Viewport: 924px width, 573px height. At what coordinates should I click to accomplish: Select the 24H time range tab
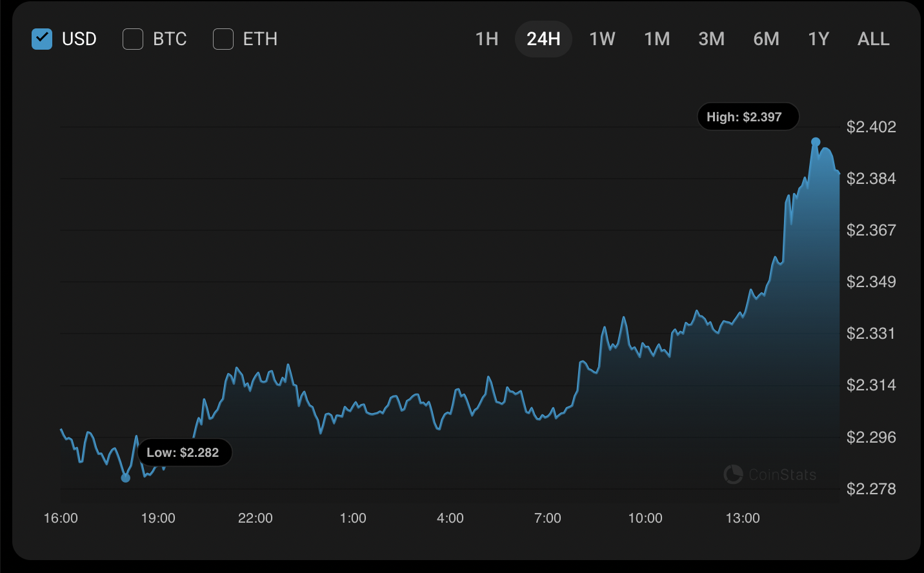click(543, 39)
